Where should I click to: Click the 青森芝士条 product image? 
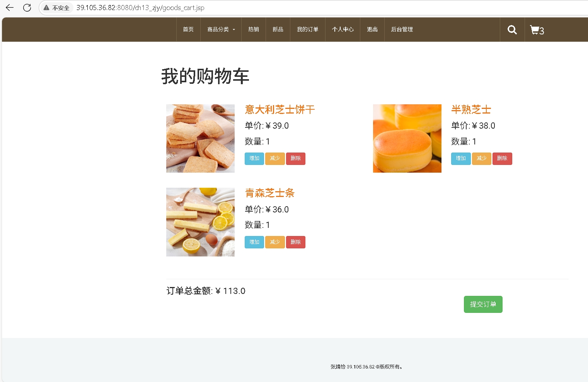200,222
